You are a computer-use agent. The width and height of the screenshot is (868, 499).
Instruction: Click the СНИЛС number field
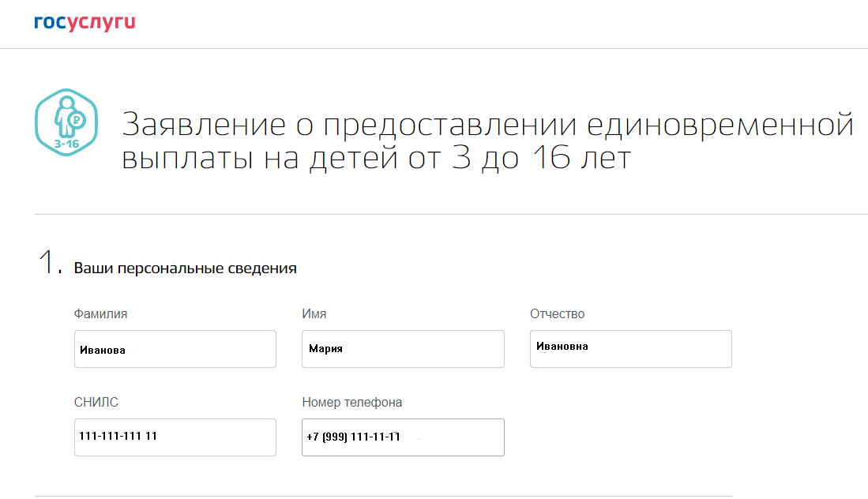(175, 437)
